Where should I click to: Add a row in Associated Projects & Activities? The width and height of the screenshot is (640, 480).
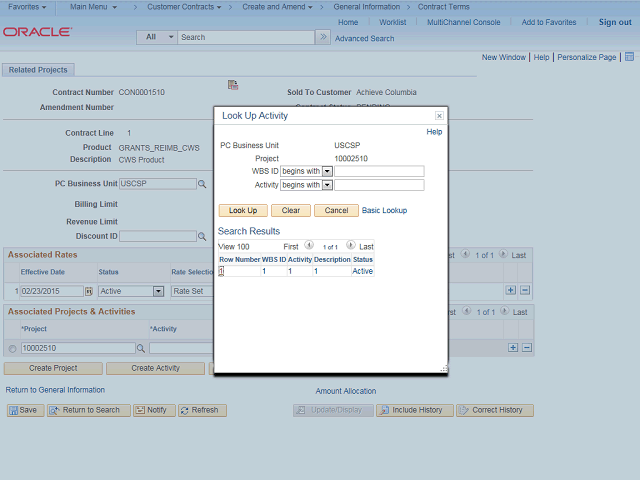point(513,348)
